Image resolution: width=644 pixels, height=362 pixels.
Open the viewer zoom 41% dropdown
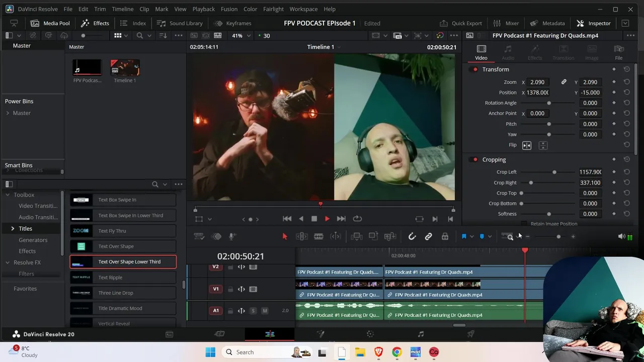click(x=240, y=36)
